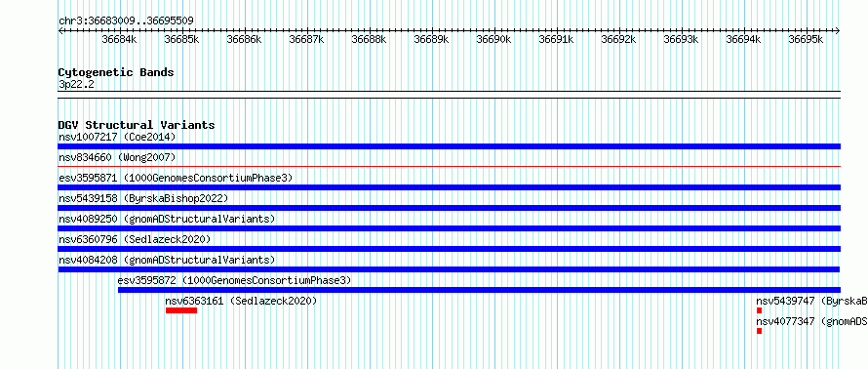Image resolution: width=868 pixels, height=369 pixels.
Task: Open the nsv834660 (Wong2007) variant label
Action: [117, 158]
